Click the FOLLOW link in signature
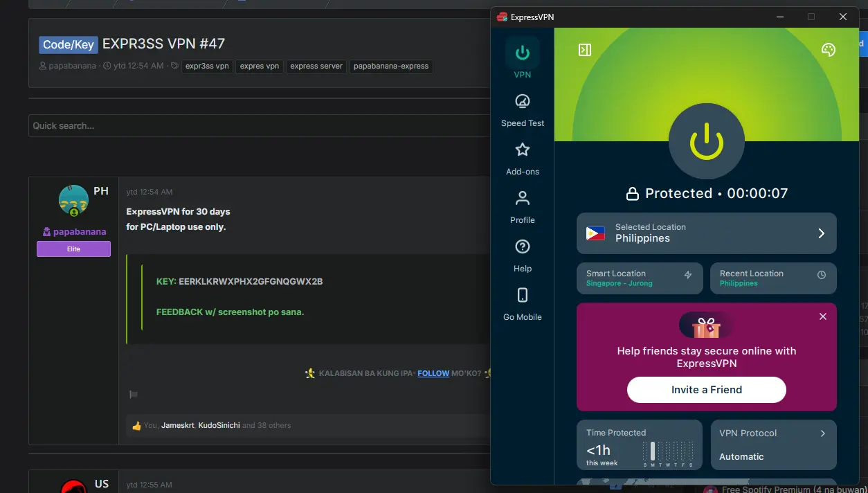Image resolution: width=868 pixels, height=493 pixels. coord(433,373)
